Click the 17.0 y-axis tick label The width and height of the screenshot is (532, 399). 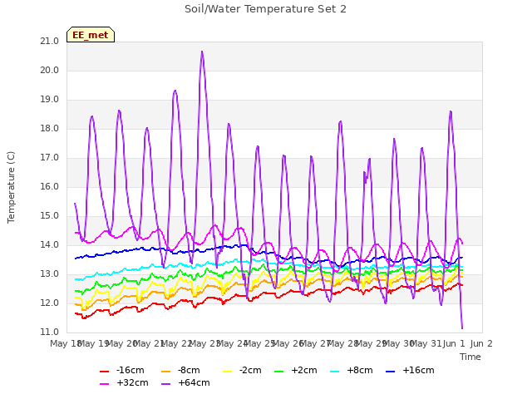pyautogui.click(x=50, y=158)
